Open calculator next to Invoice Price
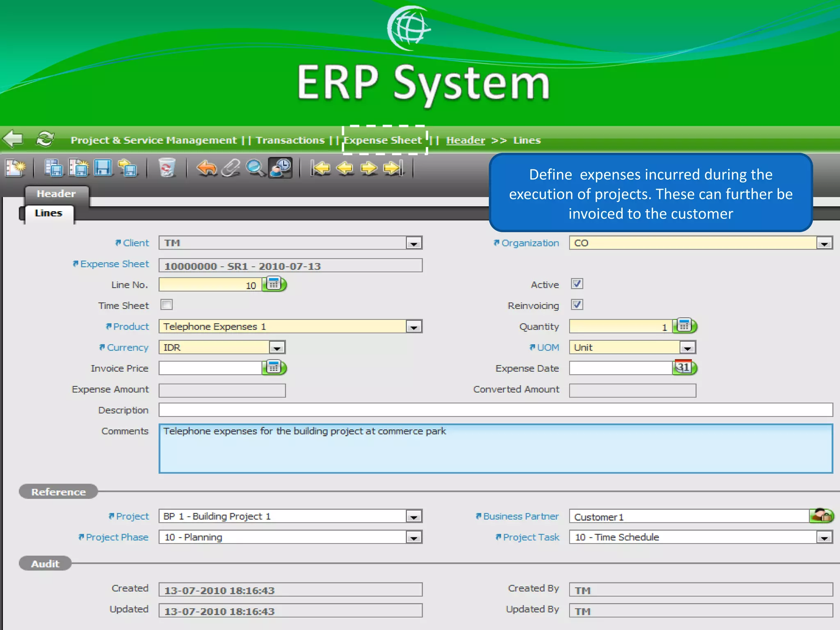 coord(274,367)
